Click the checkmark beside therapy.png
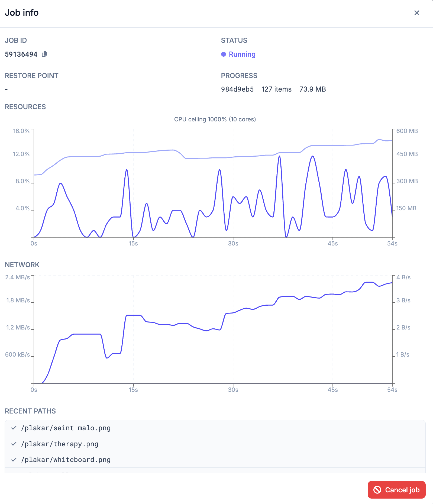The image size is (433, 504). click(14, 444)
